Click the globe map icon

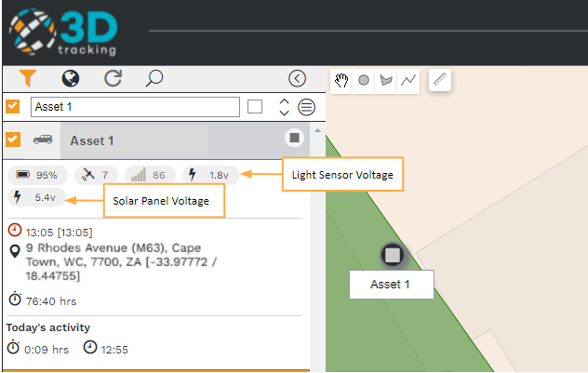pos(71,78)
